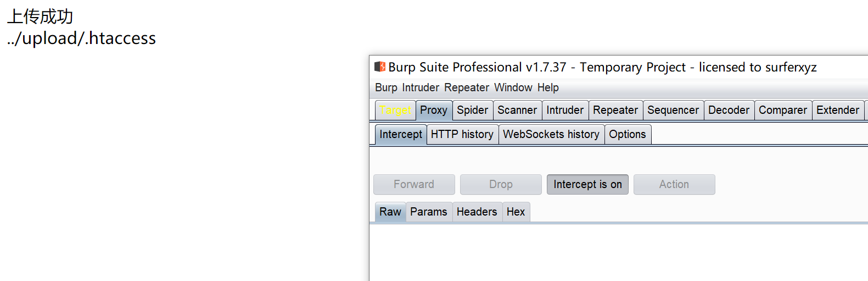Open the Repeater menu in menu bar
This screenshot has width=868, height=281.
pos(467,87)
